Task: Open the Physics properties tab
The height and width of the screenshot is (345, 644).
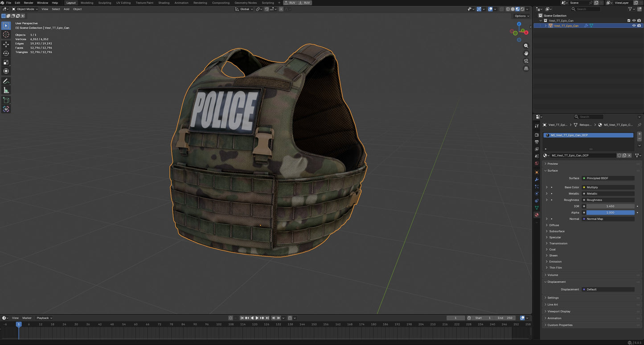Action: 537,193
